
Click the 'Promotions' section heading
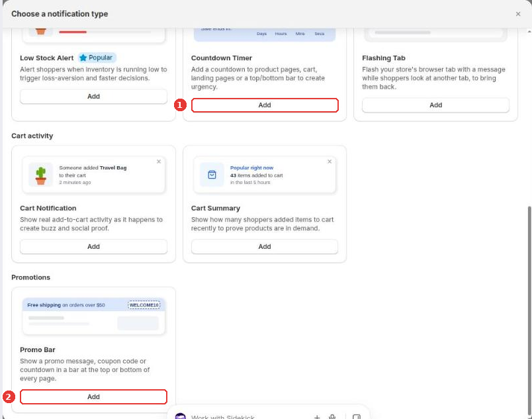31,277
